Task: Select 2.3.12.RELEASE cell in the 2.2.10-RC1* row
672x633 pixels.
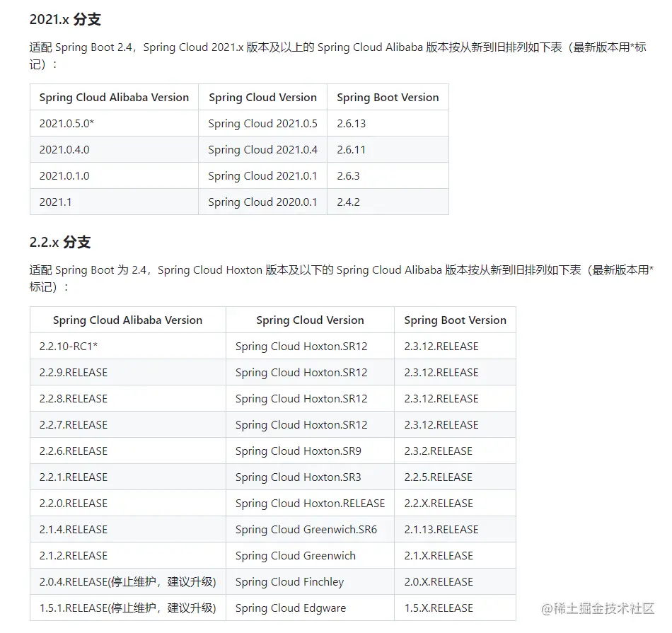Action: click(455, 347)
